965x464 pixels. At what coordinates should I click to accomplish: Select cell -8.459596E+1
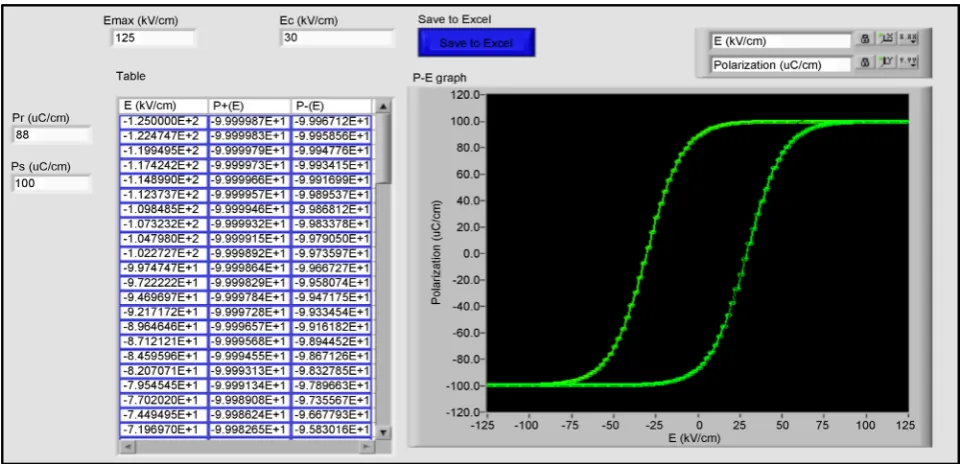point(163,357)
